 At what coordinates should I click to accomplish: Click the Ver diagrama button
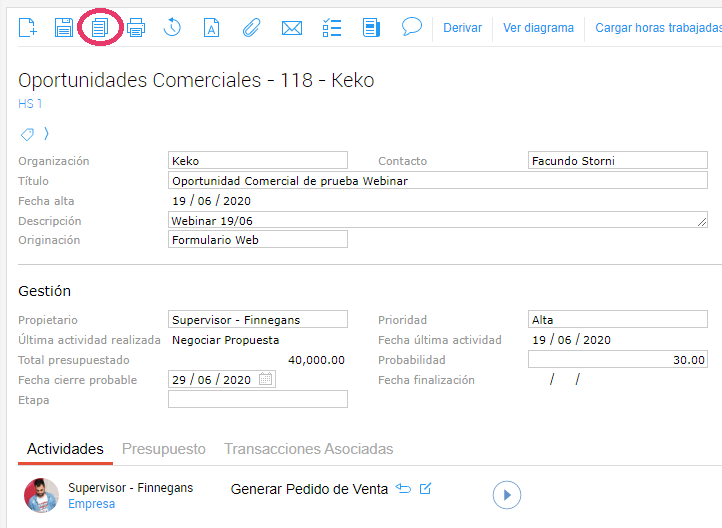point(538,28)
